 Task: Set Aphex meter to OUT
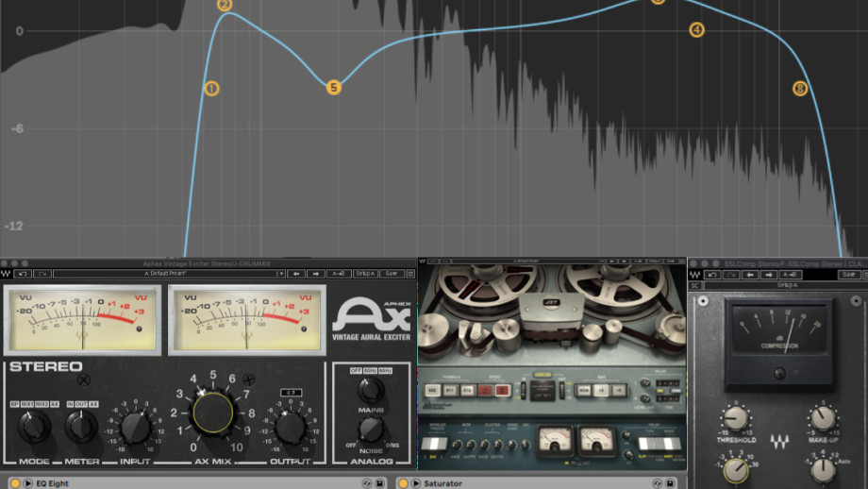click(x=81, y=404)
